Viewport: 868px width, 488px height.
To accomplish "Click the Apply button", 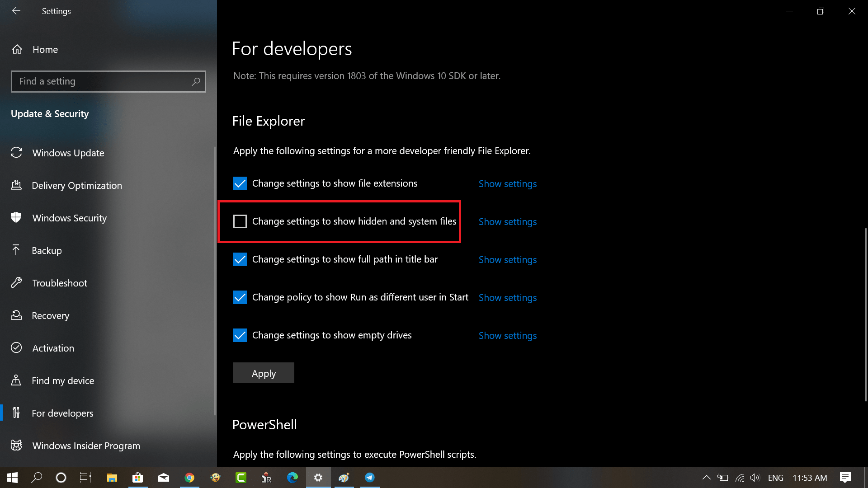I will 264,373.
